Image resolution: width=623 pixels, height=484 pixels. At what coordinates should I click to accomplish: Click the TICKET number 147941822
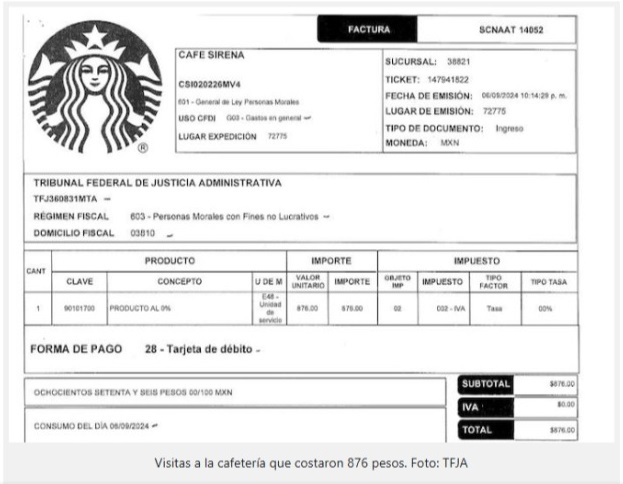tap(434, 78)
